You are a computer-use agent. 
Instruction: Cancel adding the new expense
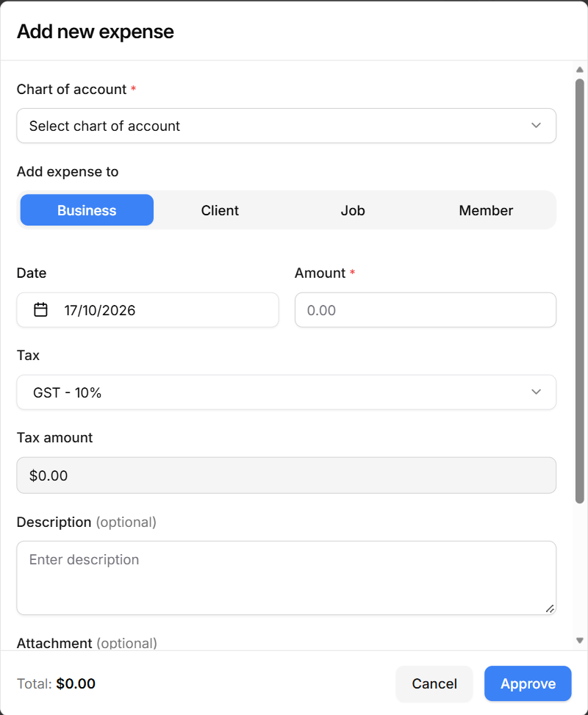pos(434,683)
